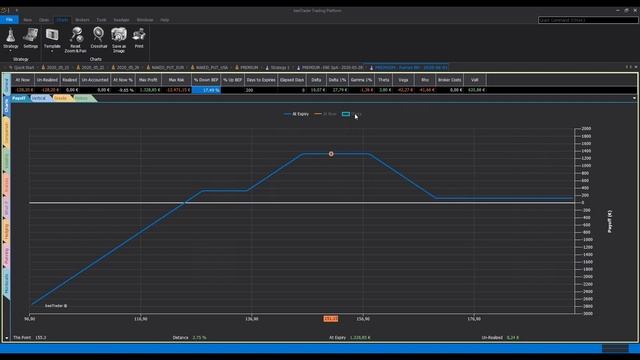
Task: Click Reset Zoom & Pan icon
Action: [76, 35]
